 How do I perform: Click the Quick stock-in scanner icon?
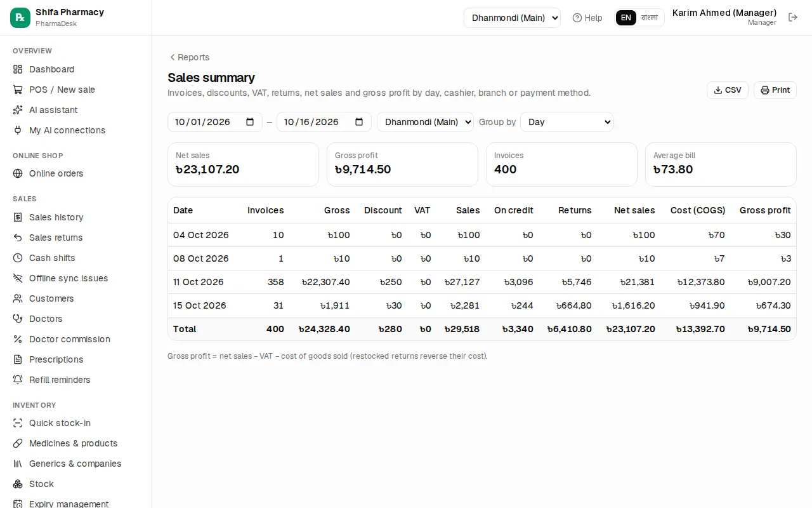click(18, 423)
